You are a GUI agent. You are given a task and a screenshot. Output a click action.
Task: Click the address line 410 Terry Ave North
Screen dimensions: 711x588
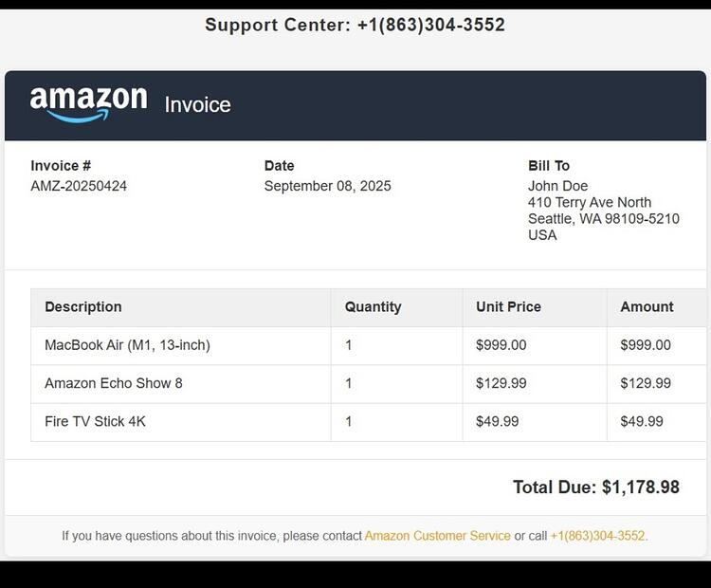tap(590, 202)
